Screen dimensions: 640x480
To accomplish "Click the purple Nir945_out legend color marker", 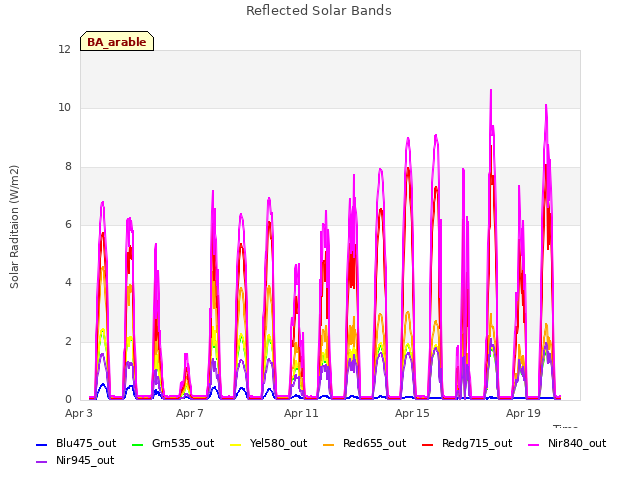I will (42, 462).
